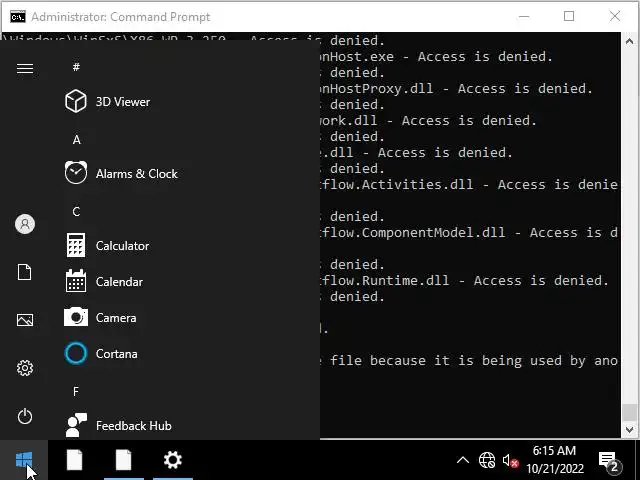Open the Calendar app icon

[76, 281]
